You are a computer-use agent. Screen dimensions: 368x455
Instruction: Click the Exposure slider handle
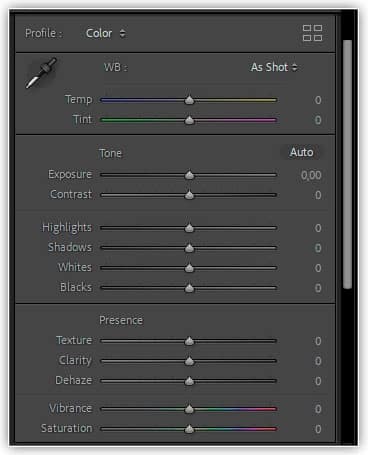(189, 175)
